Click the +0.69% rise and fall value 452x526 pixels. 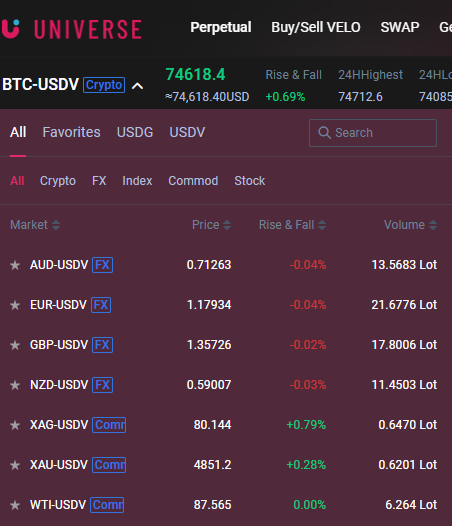point(285,97)
